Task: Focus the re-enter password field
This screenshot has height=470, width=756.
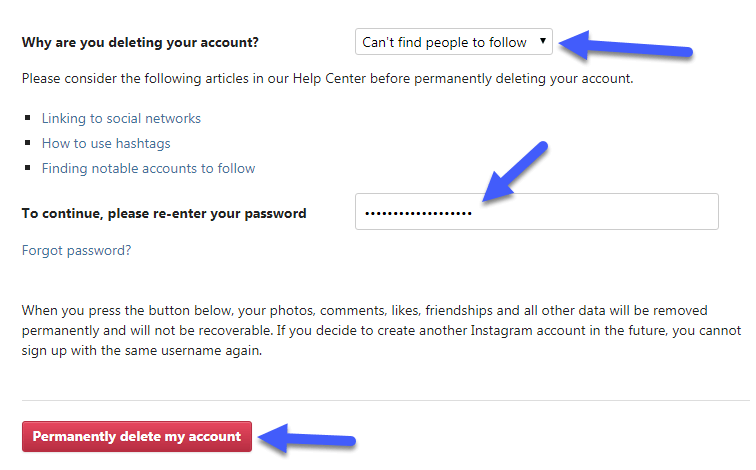Action: (x=536, y=212)
